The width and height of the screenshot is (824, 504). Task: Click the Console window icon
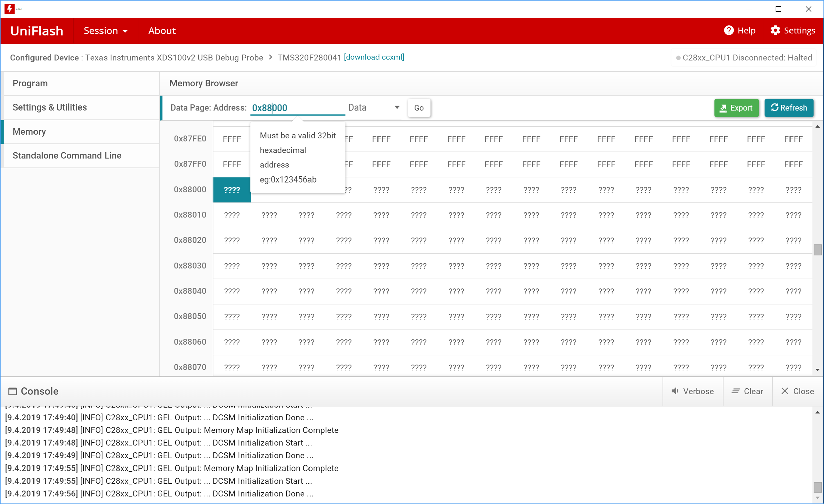[13, 391]
